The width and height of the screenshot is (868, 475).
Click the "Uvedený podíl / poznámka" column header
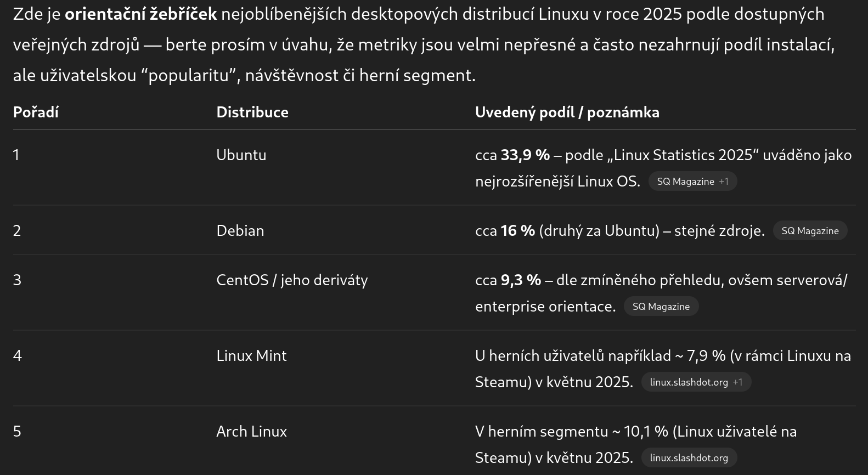(x=567, y=112)
